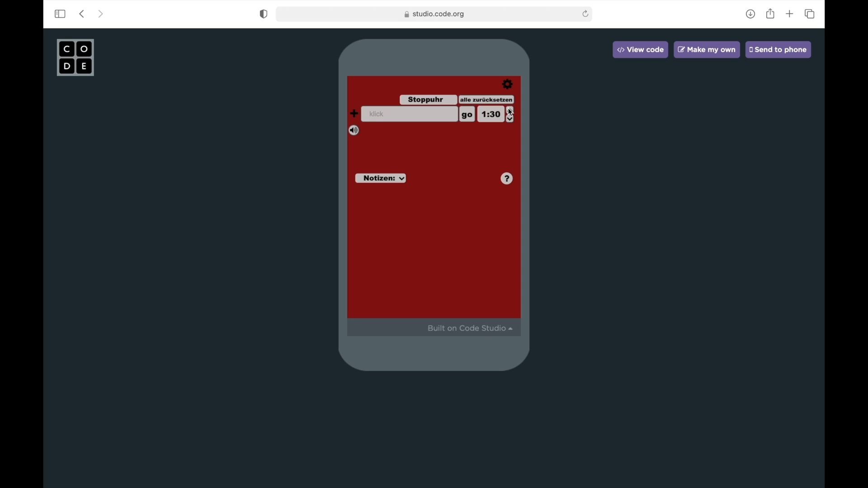Click the View code button
Viewport: 868px width, 488px height.
tap(640, 50)
